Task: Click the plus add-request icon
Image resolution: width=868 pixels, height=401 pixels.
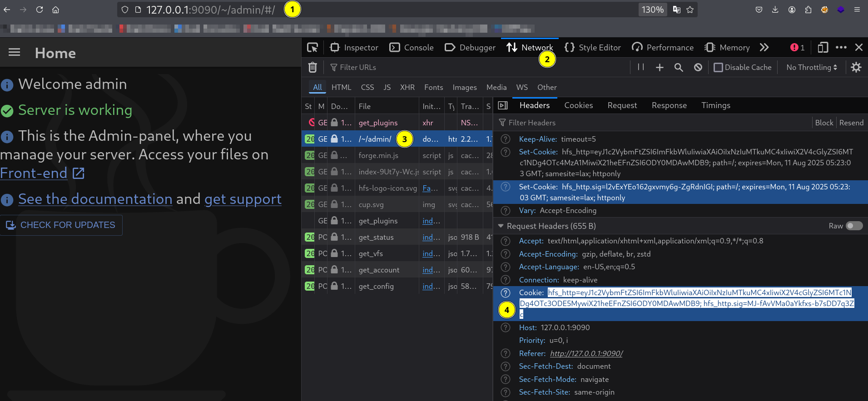Action: (660, 67)
